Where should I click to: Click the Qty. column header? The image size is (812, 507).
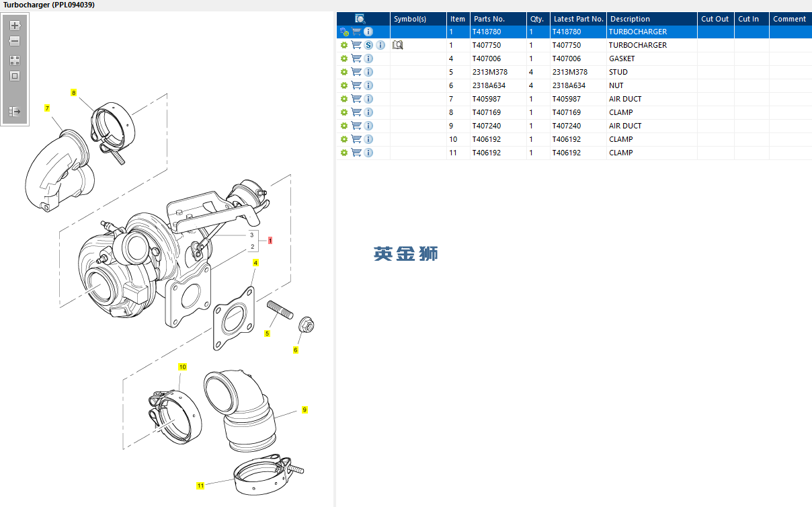point(536,19)
